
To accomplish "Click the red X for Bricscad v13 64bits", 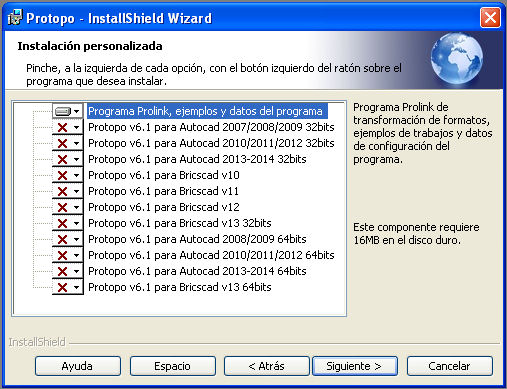I will click(x=63, y=287).
